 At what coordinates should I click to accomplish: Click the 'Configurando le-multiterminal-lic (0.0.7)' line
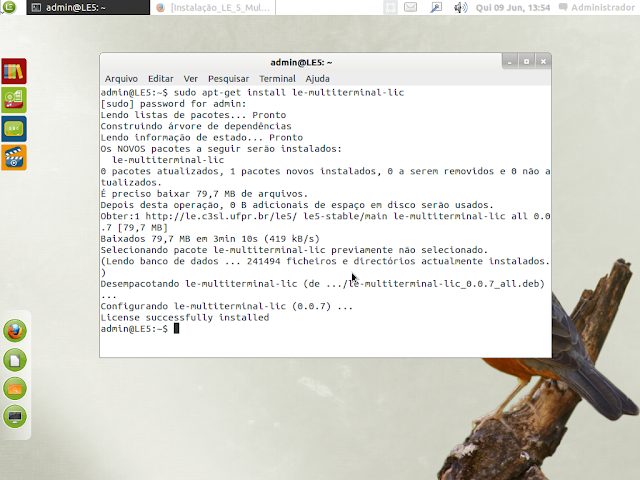pyautogui.click(x=227, y=306)
